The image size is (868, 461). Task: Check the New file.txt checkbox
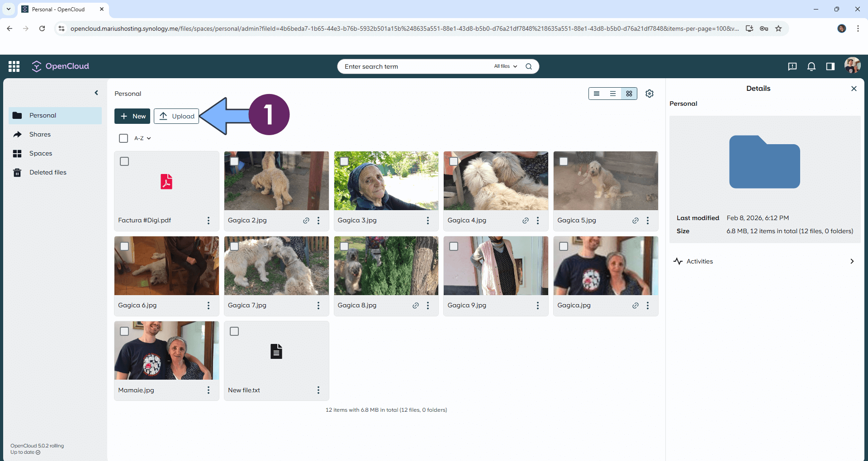234,331
